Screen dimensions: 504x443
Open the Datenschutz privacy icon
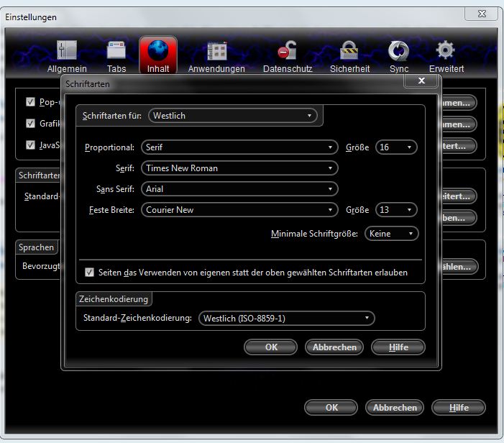[288, 51]
